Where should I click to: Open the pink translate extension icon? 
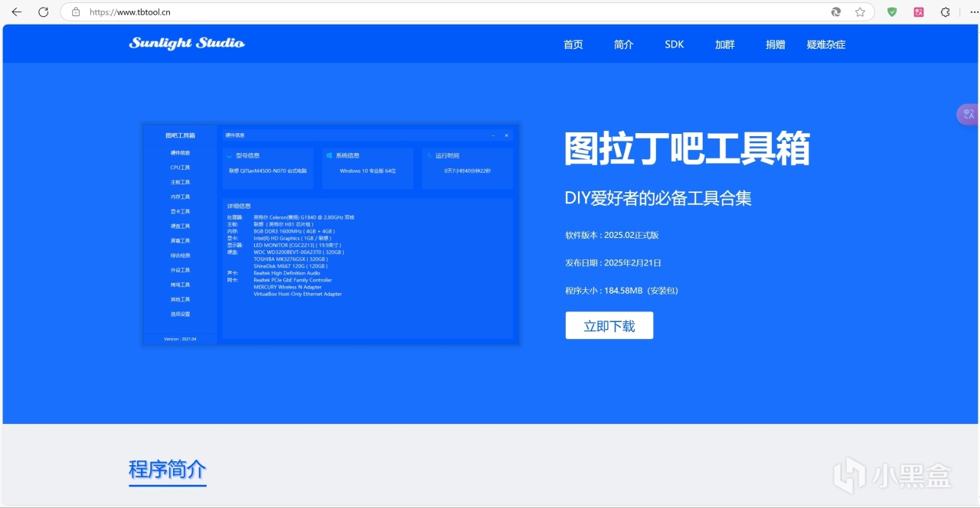coord(919,12)
